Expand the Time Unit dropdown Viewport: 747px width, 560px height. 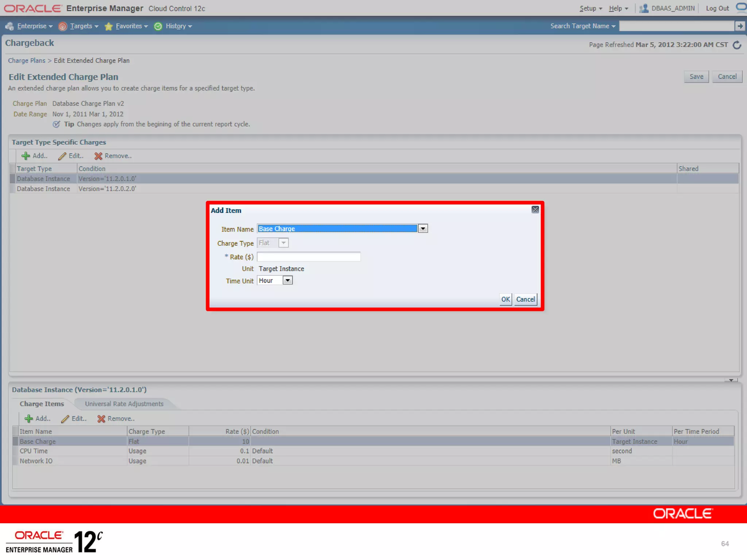click(288, 280)
